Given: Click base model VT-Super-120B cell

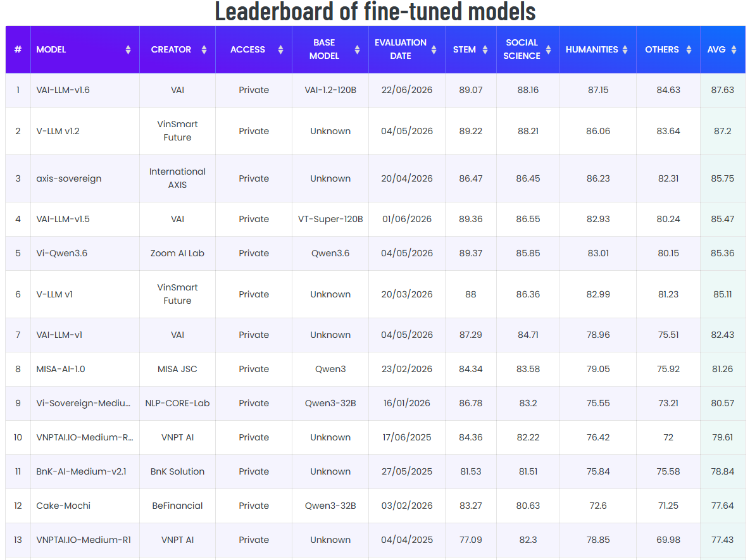Looking at the screenshot, I should tap(330, 219).
